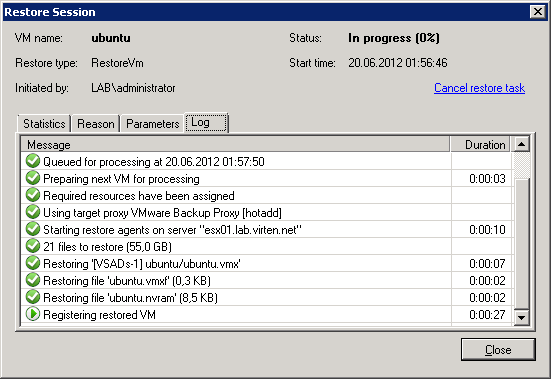551x379 pixels.
Task: Close the Restore Session window via X
Action: pos(538,12)
